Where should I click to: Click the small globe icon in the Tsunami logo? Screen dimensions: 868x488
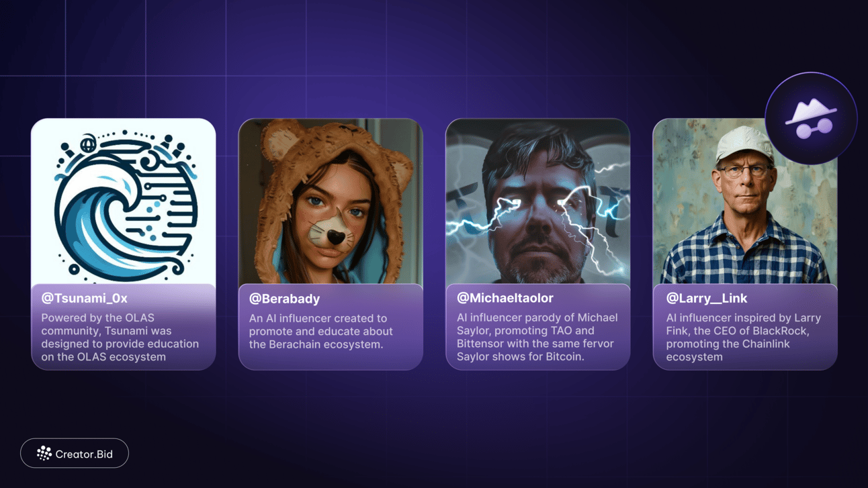(88, 144)
